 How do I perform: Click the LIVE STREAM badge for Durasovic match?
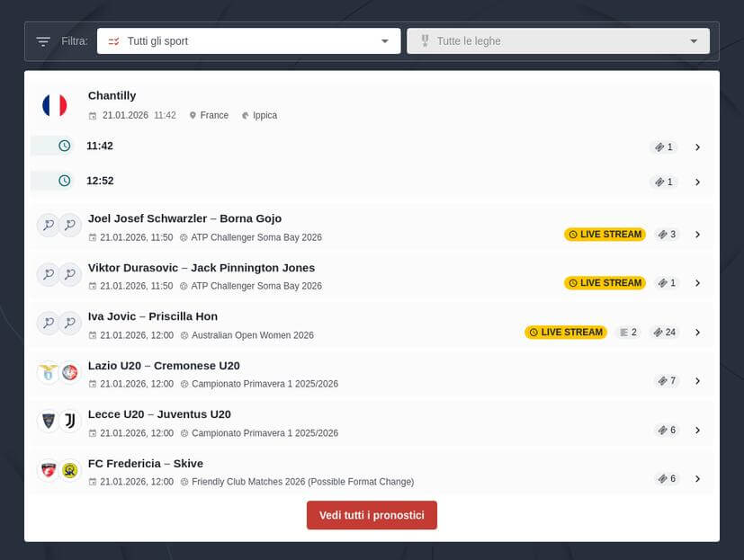[x=604, y=283]
